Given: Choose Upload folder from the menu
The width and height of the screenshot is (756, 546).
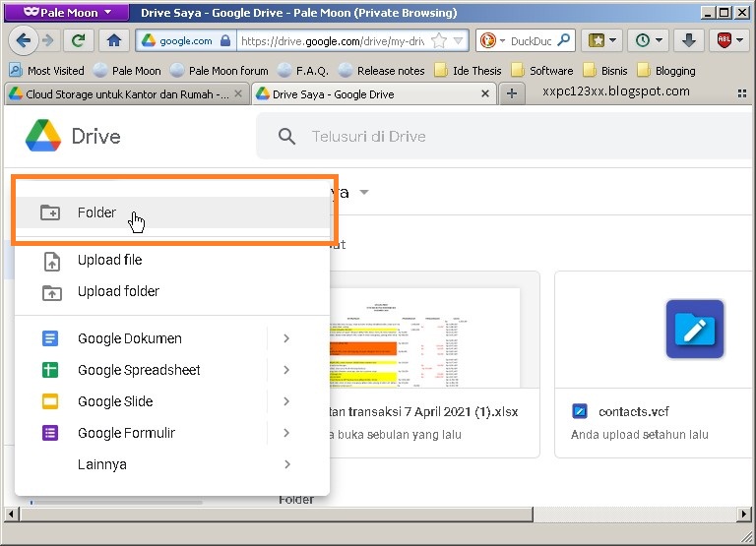Looking at the screenshot, I should [173, 291].
